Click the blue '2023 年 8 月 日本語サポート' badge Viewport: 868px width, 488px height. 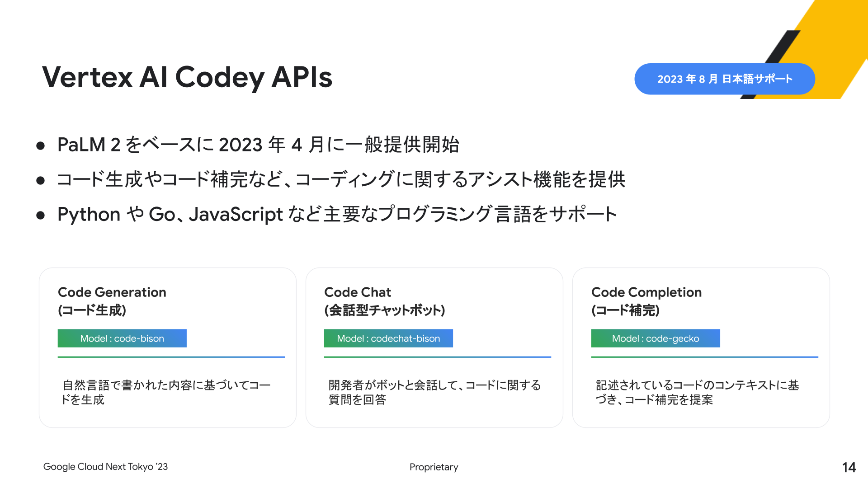725,79
